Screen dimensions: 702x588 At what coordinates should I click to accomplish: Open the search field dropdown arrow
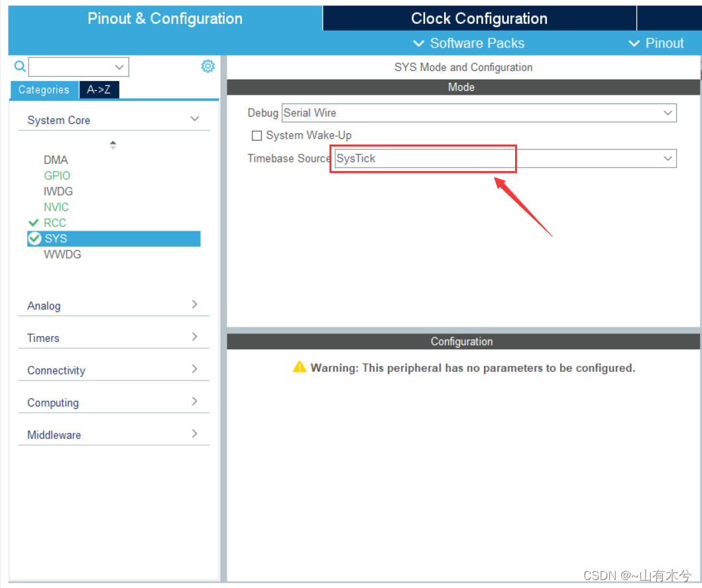point(119,67)
